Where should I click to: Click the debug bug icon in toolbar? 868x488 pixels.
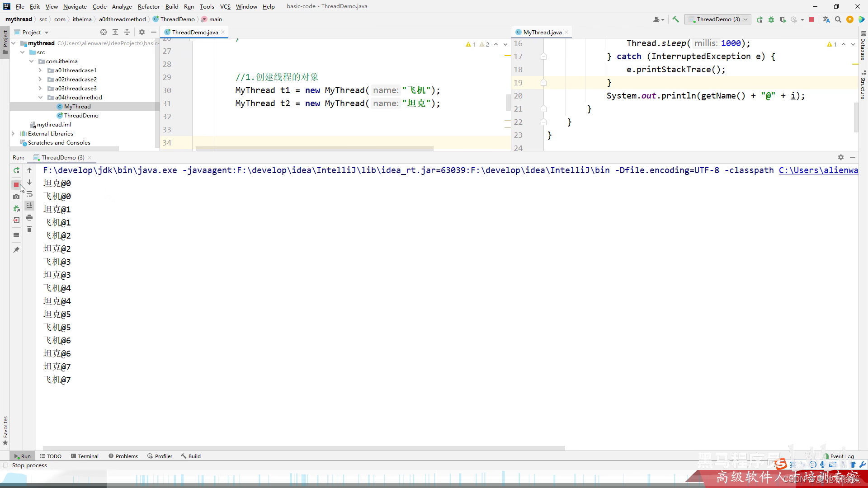[771, 19]
